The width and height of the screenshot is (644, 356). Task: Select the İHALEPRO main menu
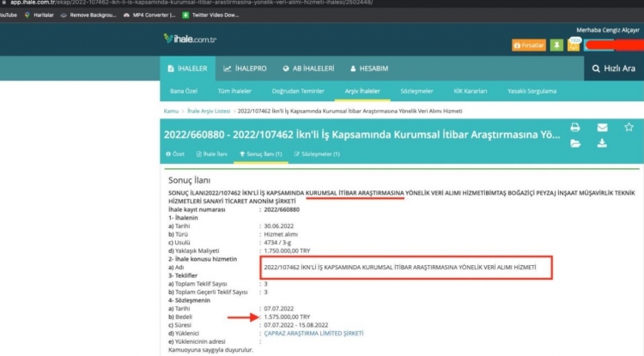pos(245,69)
